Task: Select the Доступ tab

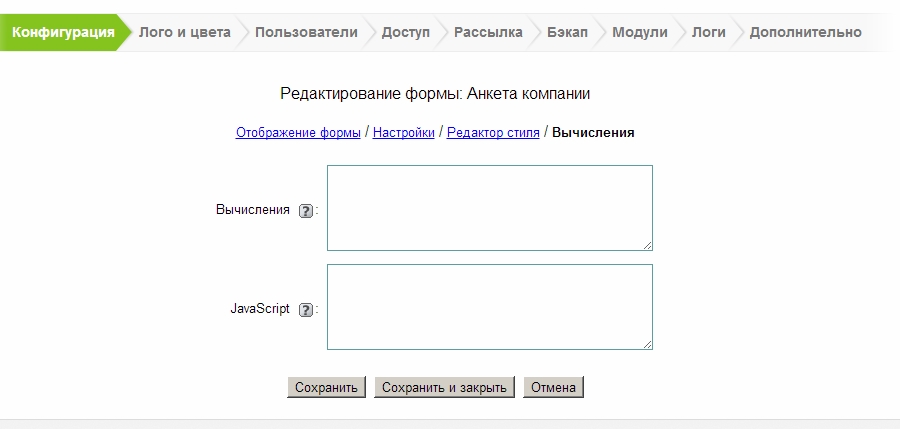Action: coord(405,32)
